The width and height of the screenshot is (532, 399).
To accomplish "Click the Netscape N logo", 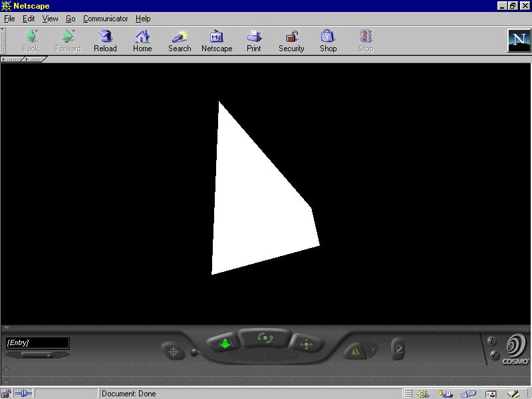I will coord(519,41).
